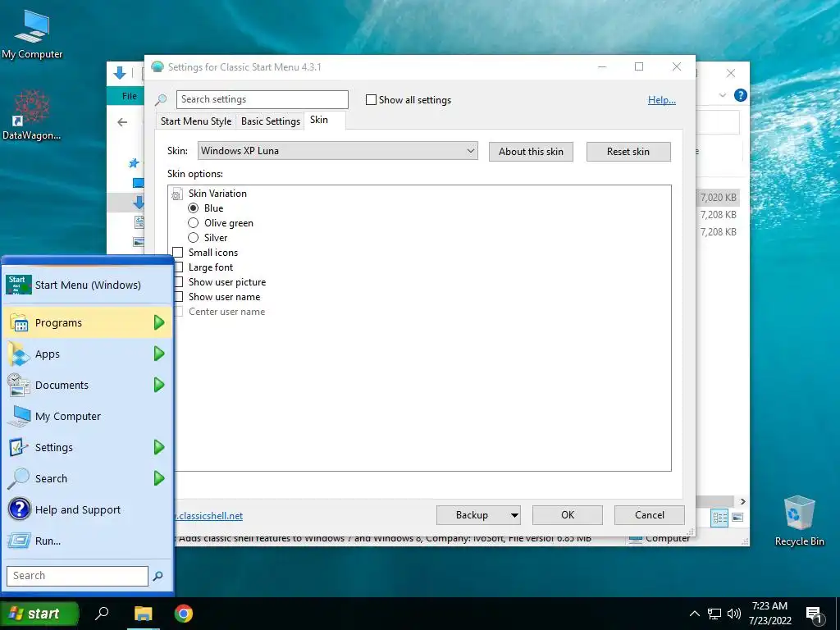Click Reset skin button

[628, 152]
